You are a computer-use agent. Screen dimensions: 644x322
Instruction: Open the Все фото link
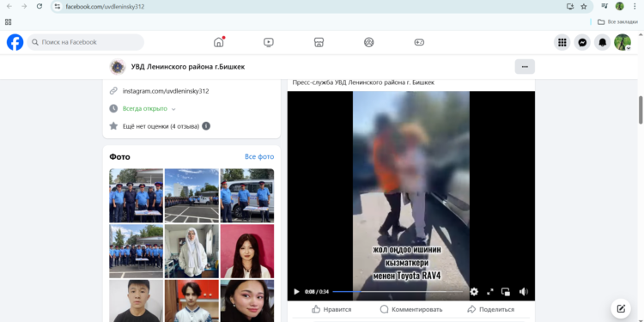tap(259, 157)
